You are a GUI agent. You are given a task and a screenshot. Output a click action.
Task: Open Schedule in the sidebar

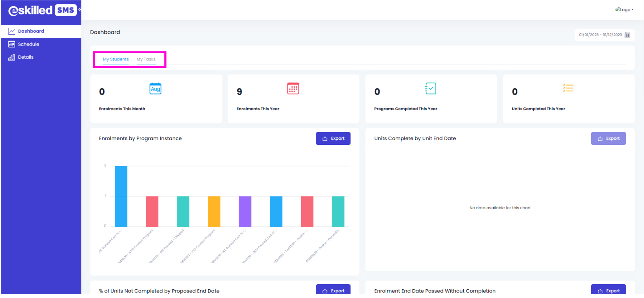[x=41, y=44]
